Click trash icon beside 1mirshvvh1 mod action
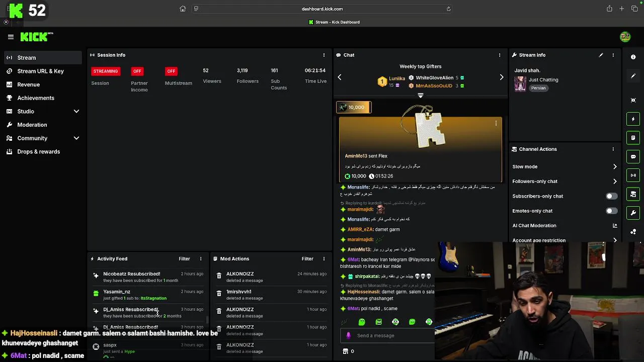 point(219,294)
